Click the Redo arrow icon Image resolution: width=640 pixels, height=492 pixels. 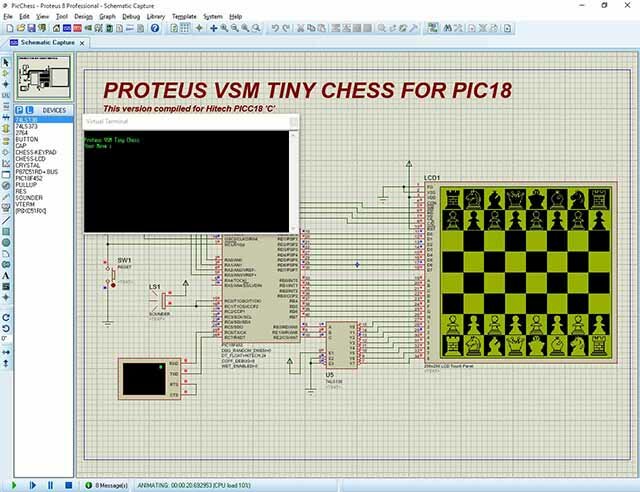click(286, 28)
